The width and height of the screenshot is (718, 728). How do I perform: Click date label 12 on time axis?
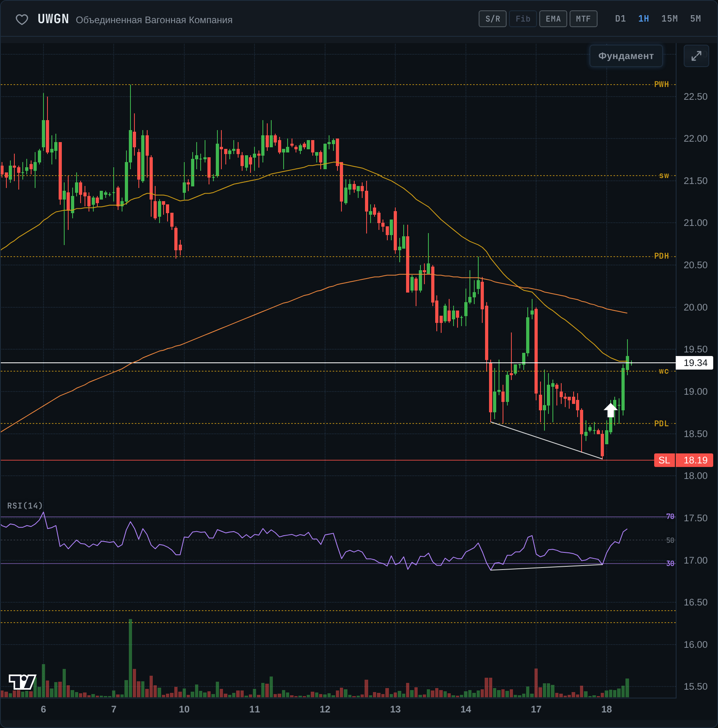[325, 709]
